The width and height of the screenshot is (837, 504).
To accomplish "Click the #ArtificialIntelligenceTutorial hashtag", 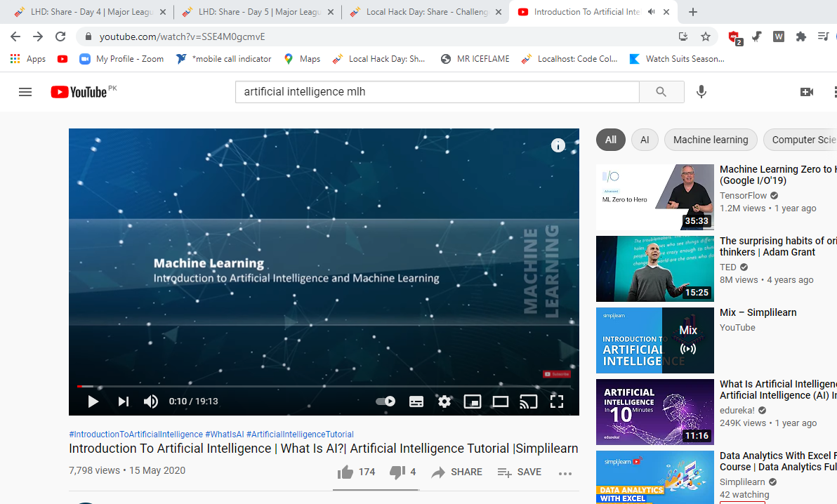I will coord(300,435).
